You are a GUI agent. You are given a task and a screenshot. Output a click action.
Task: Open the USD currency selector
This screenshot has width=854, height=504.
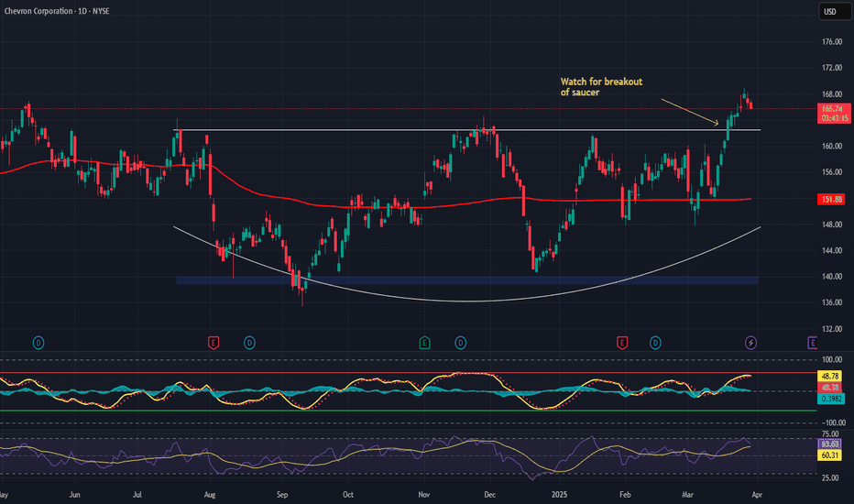pyautogui.click(x=835, y=11)
